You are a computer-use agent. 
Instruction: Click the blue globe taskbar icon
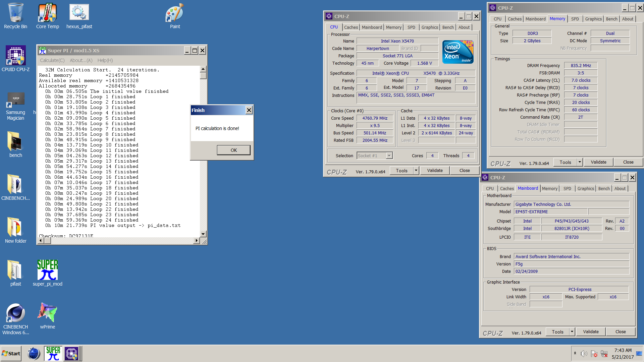(x=34, y=353)
